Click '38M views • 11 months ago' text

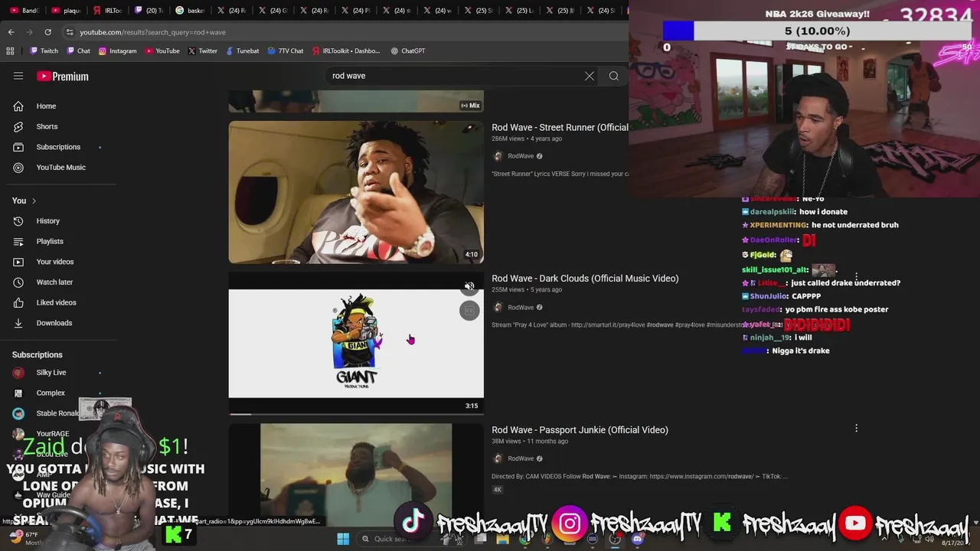(x=530, y=442)
